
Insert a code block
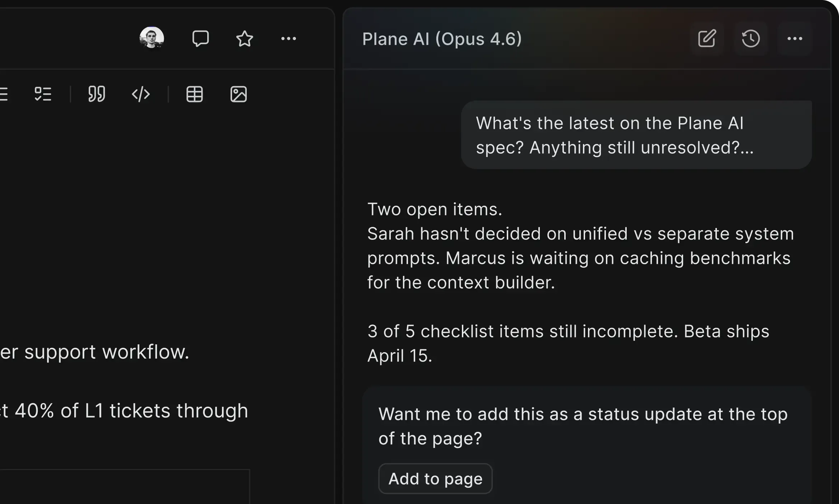tap(141, 94)
